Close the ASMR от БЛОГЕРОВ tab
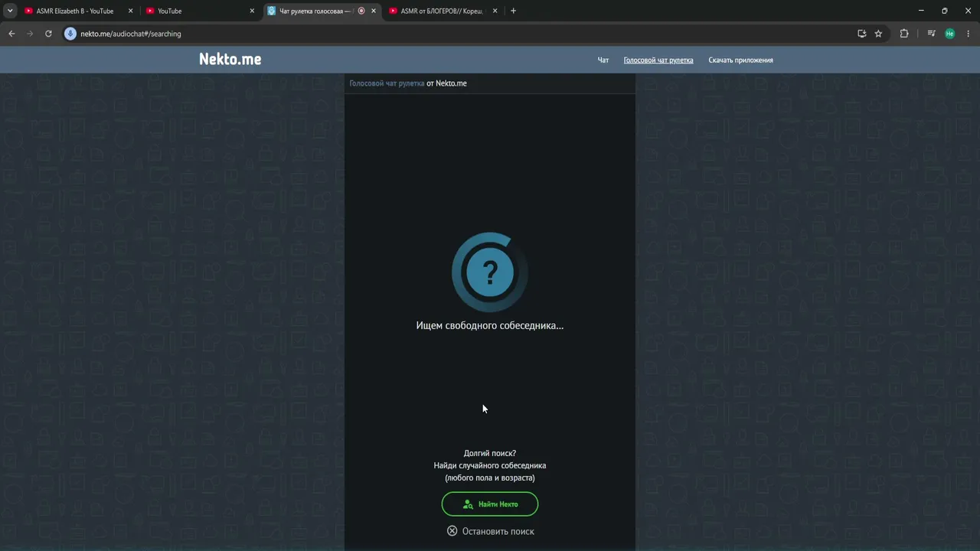The height and width of the screenshot is (551, 980). (495, 11)
